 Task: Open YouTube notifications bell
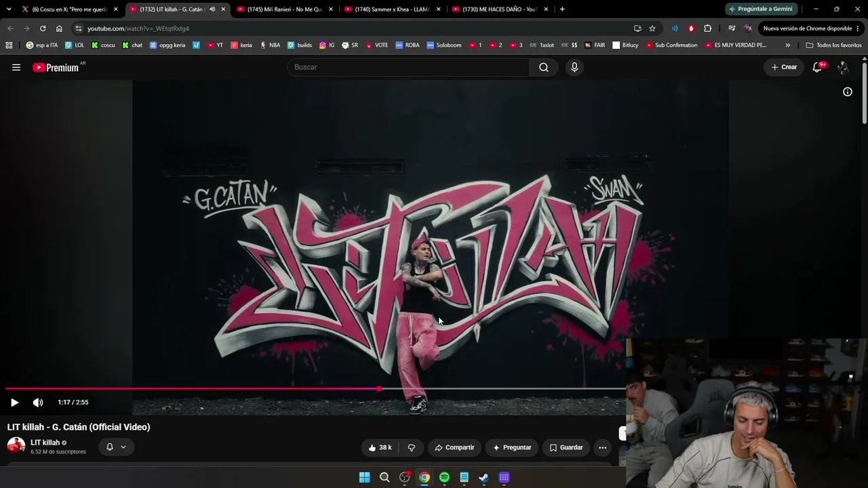817,67
